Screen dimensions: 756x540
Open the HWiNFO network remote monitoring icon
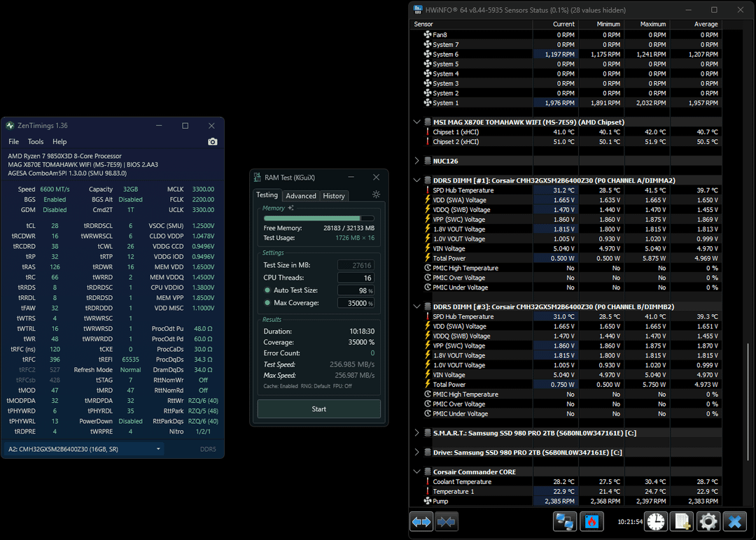[x=564, y=521]
